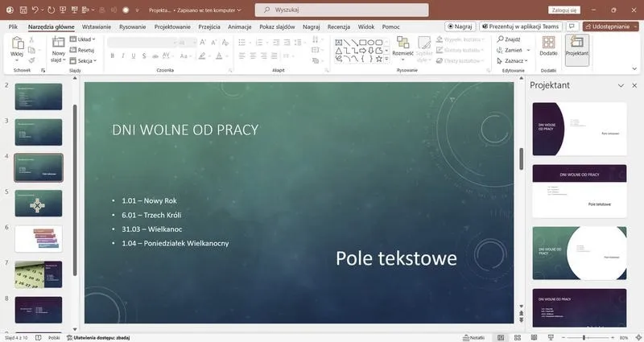The width and height of the screenshot is (644, 342).
Task: Open the change case Aa dropdown
Action: click(185, 56)
